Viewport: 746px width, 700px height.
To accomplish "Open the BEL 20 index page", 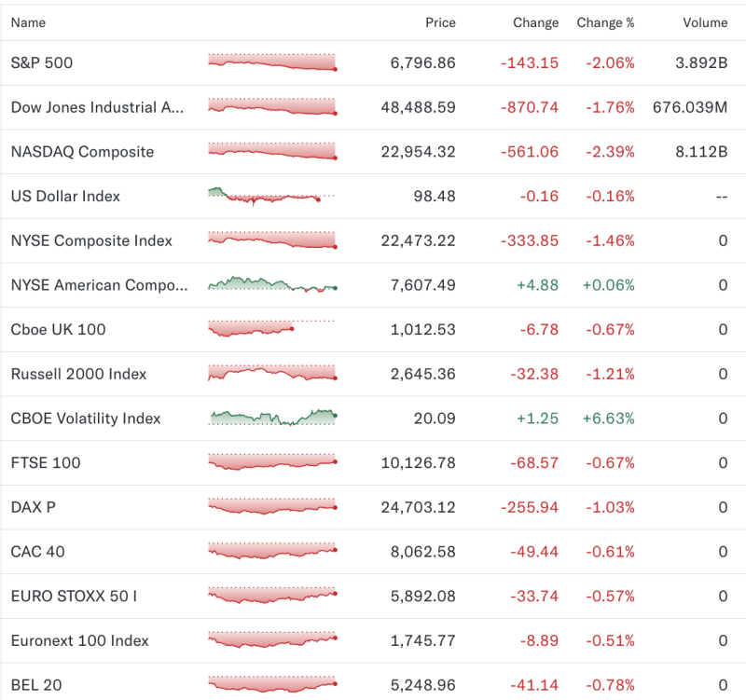I will pos(35,685).
